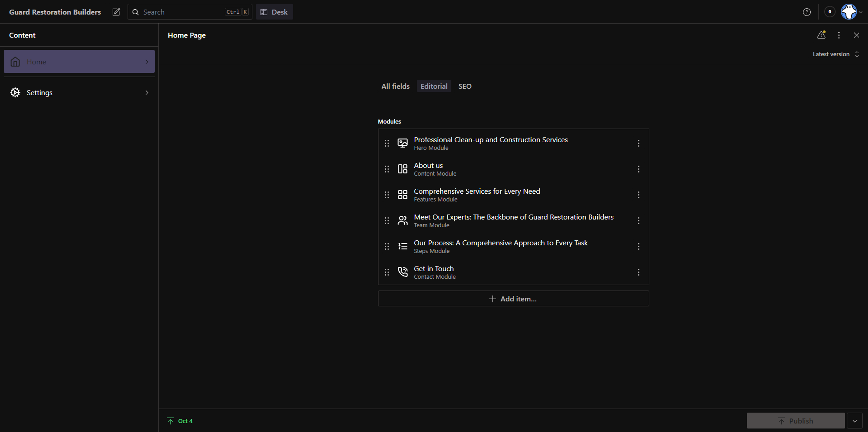The width and height of the screenshot is (868, 432).
Task: Click the validation warning triangle icon
Action: click(821, 35)
